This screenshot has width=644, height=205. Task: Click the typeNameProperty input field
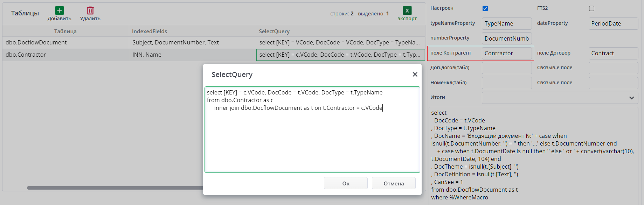coord(506,23)
